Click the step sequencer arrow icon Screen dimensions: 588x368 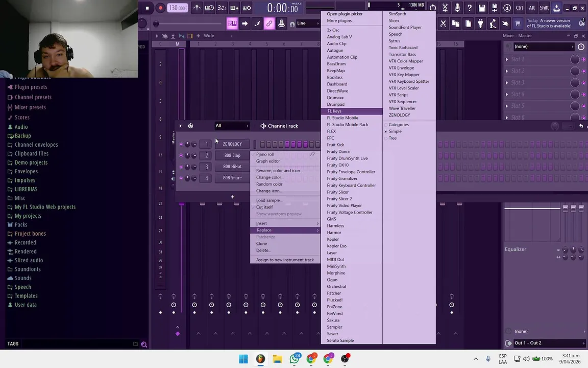point(244,24)
